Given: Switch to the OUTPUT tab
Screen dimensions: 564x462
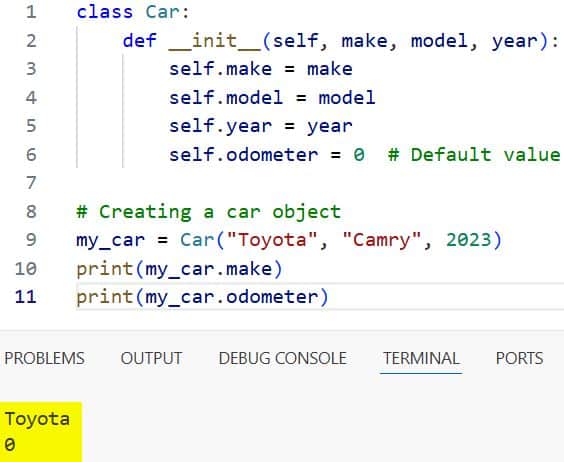Looking at the screenshot, I should (151, 358).
